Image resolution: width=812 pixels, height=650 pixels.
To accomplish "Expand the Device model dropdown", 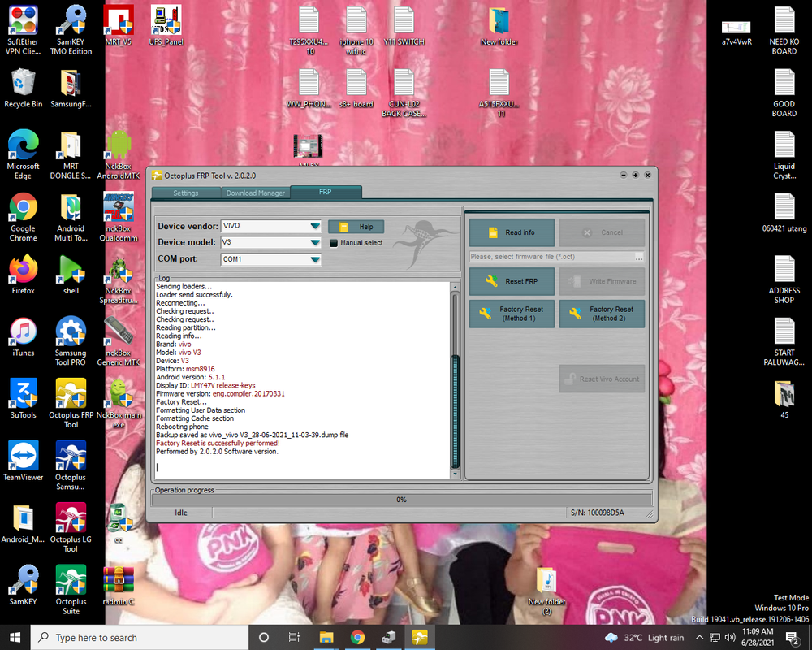I will [315, 242].
